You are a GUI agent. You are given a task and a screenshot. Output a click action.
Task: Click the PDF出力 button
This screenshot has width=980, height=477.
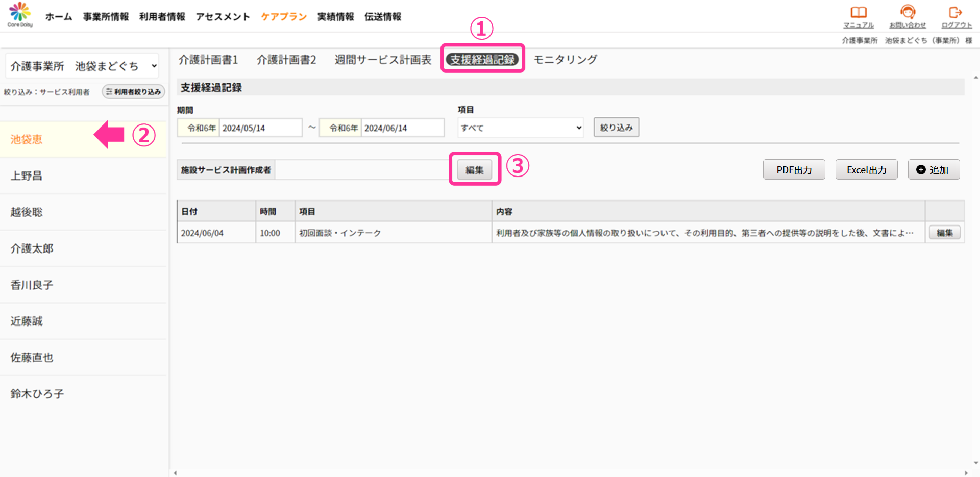tap(794, 170)
